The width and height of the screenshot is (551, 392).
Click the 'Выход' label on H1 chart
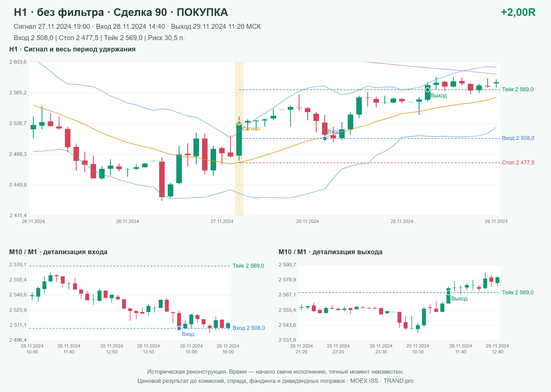(x=439, y=96)
